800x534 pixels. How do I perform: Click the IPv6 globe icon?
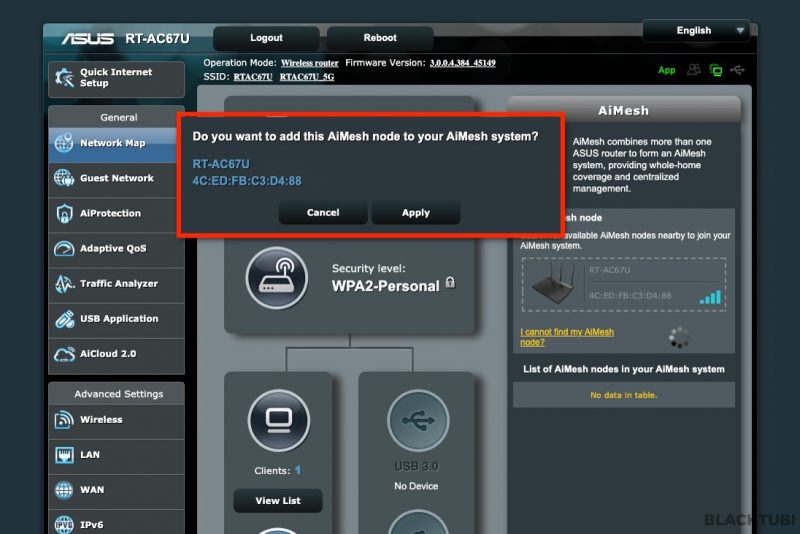coord(64,524)
